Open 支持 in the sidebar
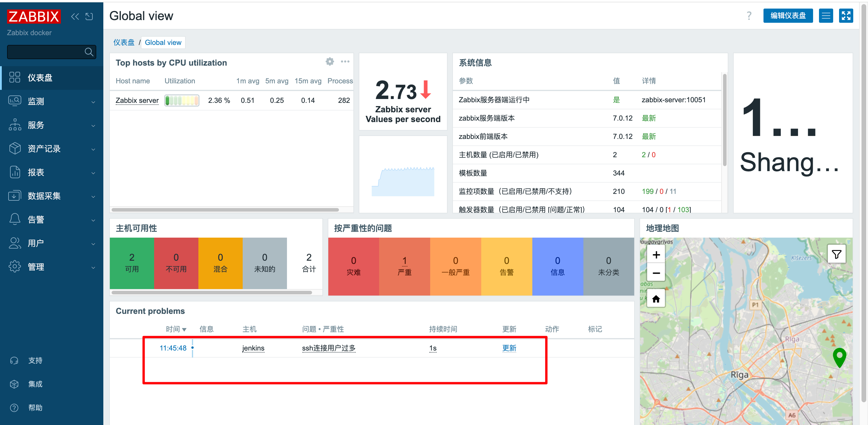 point(35,360)
